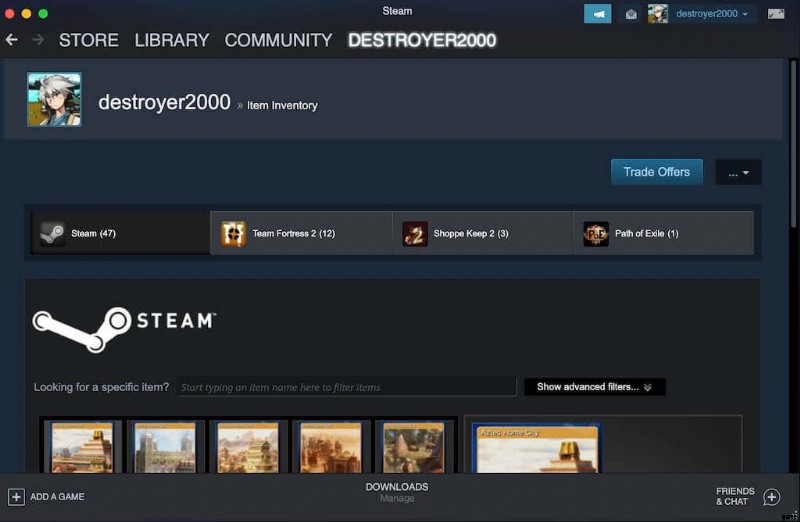Open the inbox envelope icon
Image resolution: width=800 pixels, height=522 pixels.
click(x=631, y=14)
